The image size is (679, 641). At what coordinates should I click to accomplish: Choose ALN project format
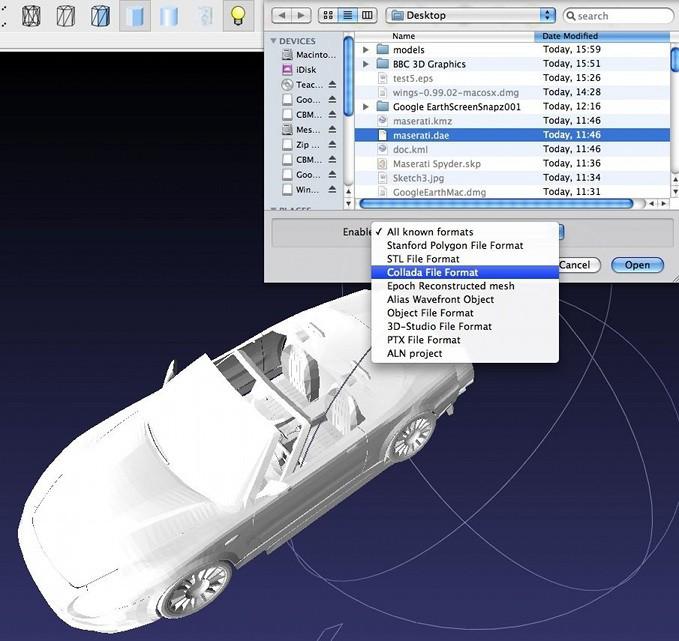tap(465, 353)
